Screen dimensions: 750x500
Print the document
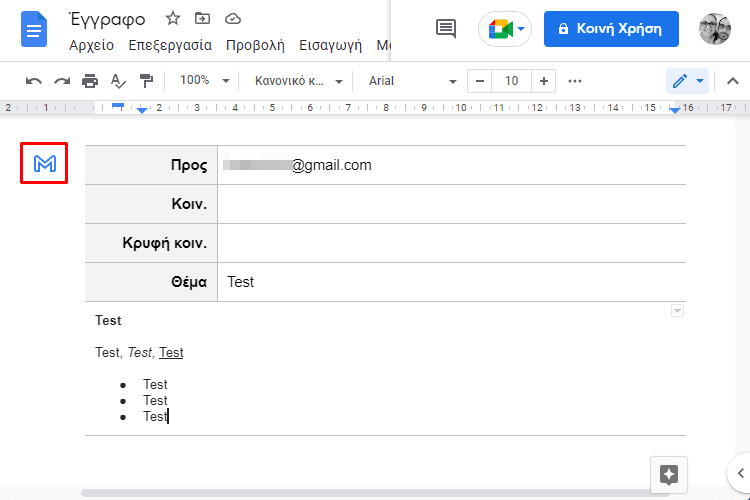coord(90,81)
